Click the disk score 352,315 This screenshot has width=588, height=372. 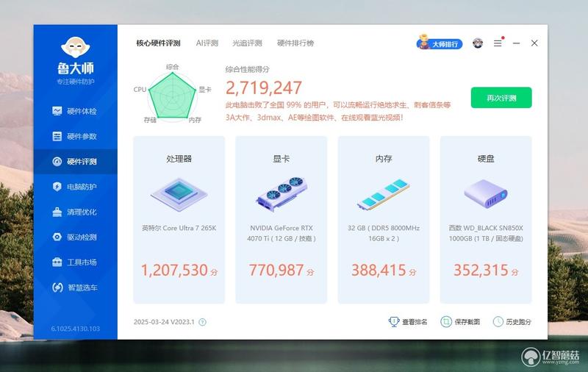(x=481, y=270)
